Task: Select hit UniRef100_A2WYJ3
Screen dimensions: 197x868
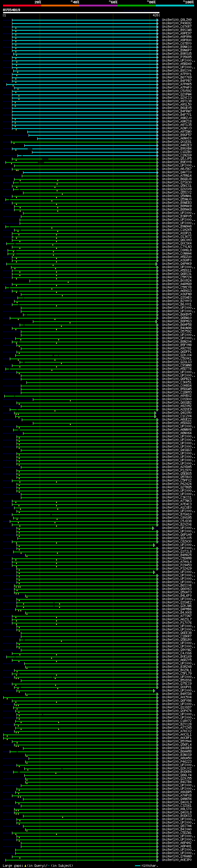Action: point(177,128)
